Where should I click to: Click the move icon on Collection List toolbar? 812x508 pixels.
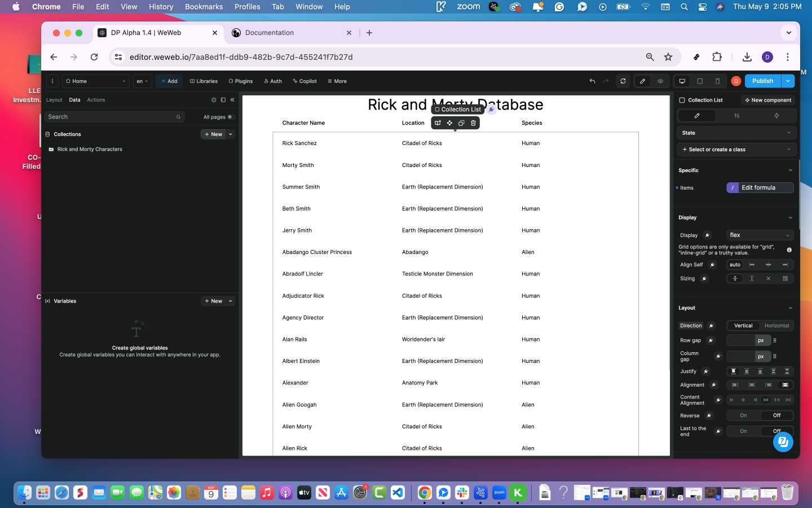coord(449,122)
